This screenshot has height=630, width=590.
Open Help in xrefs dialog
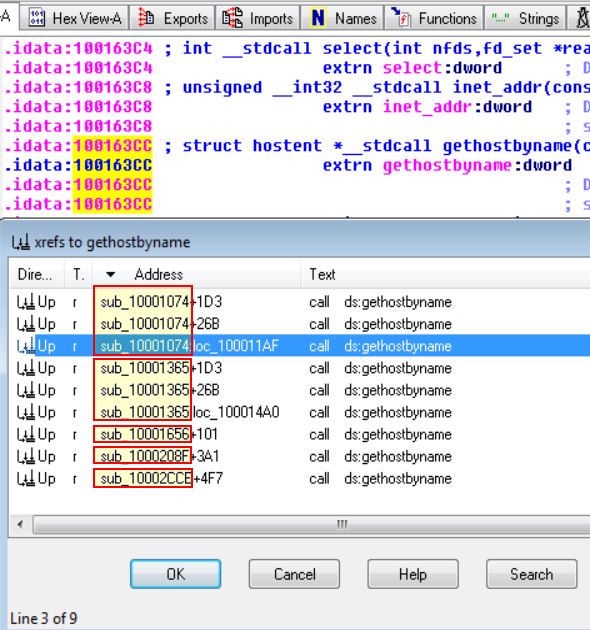click(x=413, y=574)
